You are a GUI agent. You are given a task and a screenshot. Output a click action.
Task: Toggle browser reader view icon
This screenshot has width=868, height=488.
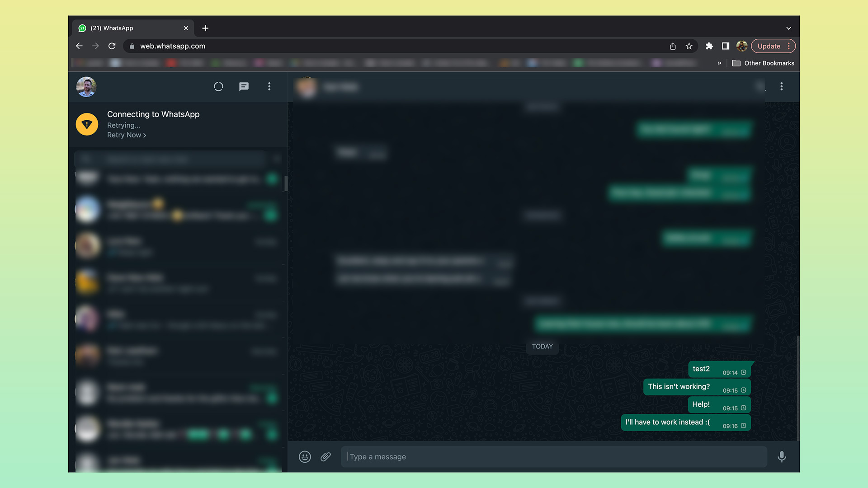pyautogui.click(x=726, y=46)
